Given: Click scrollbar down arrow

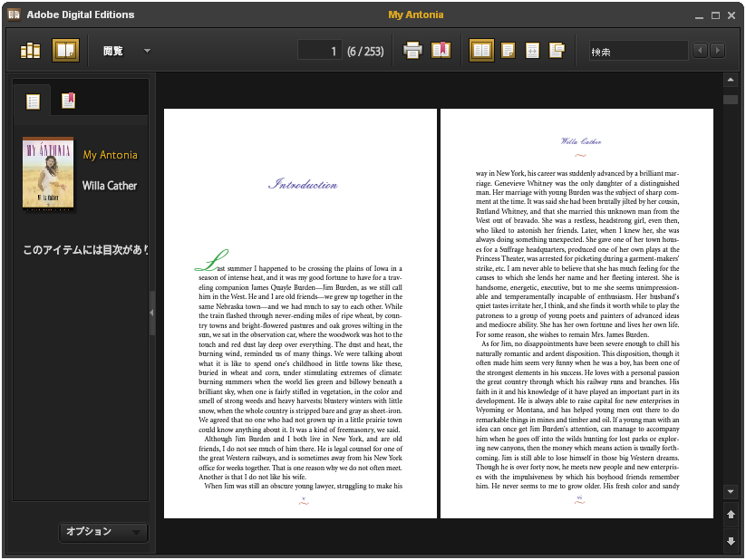Looking at the screenshot, I should click(x=731, y=491).
